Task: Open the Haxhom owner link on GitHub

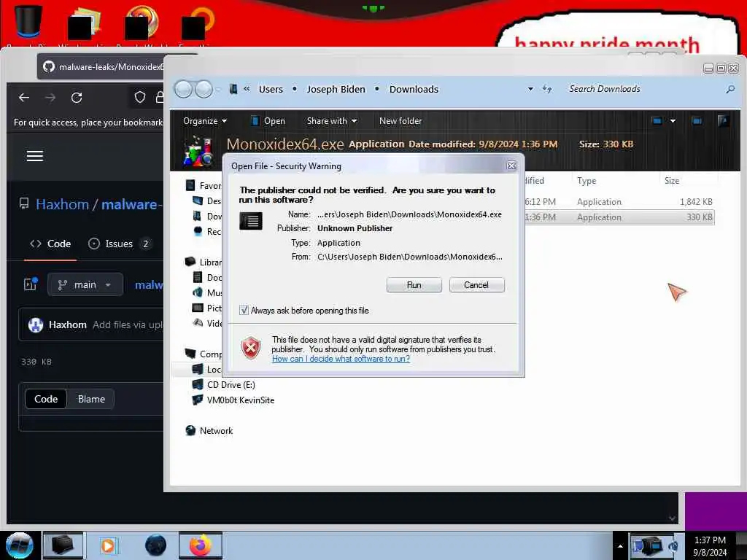Action: [63, 204]
